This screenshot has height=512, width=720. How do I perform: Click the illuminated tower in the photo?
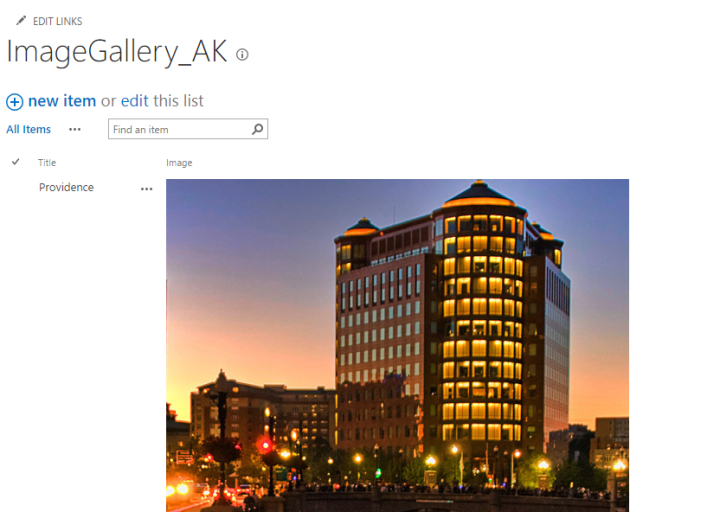(x=480, y=321)
